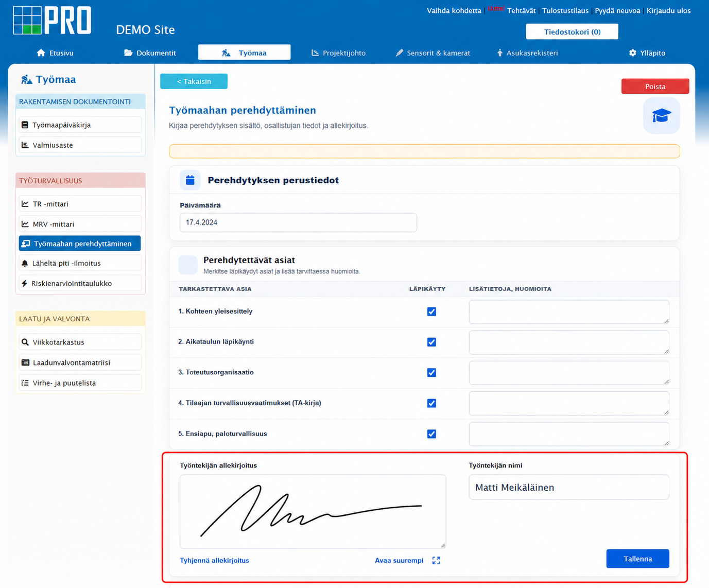Click the graduation cap icon
Image resolution: width=709 pixels, height=588 pixels.
coord(661,116)
